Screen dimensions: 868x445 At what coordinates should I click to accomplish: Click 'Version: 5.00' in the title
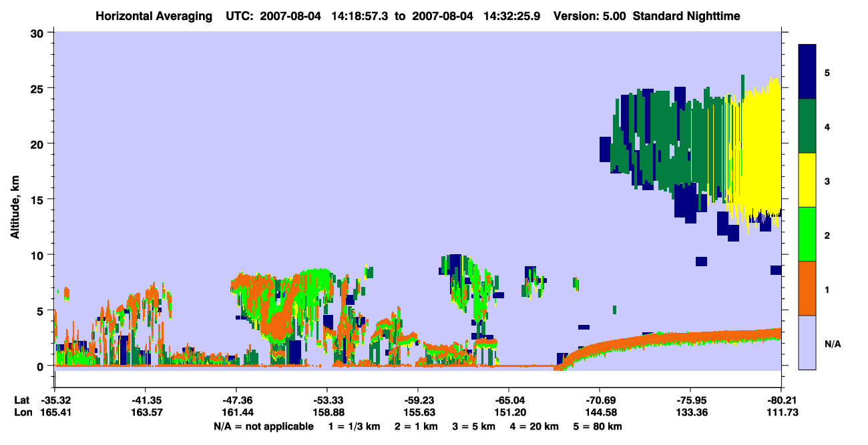tap(588, 15)
